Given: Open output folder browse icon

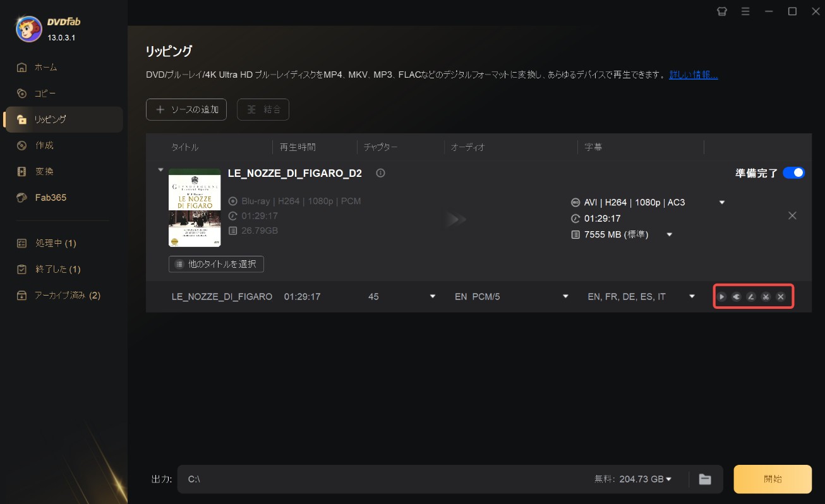Looking at the screenshot, I should 705,479.
